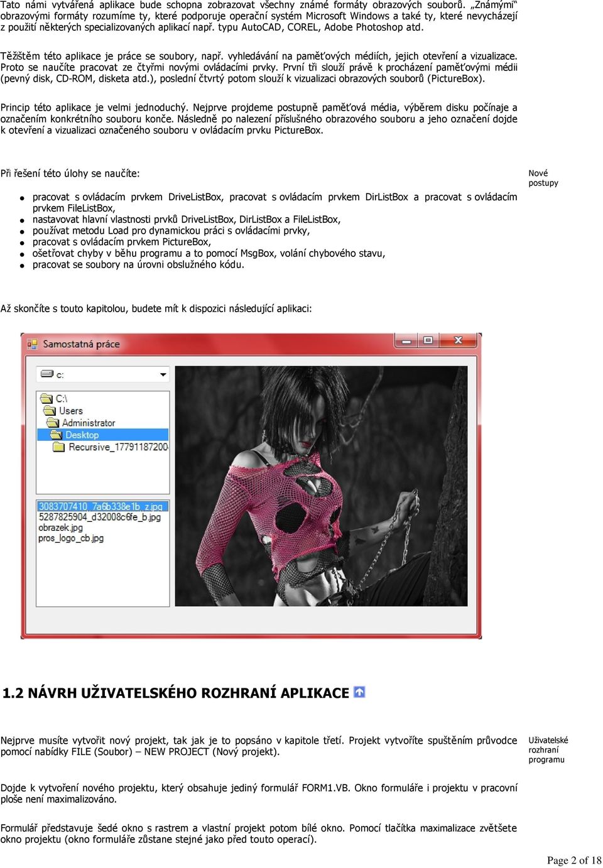
Task: Click the heading 1.2 NÁVRH UŽIVATELSKÉHO ROZHRANÍ APLIKACE
Action: (176, 693)
